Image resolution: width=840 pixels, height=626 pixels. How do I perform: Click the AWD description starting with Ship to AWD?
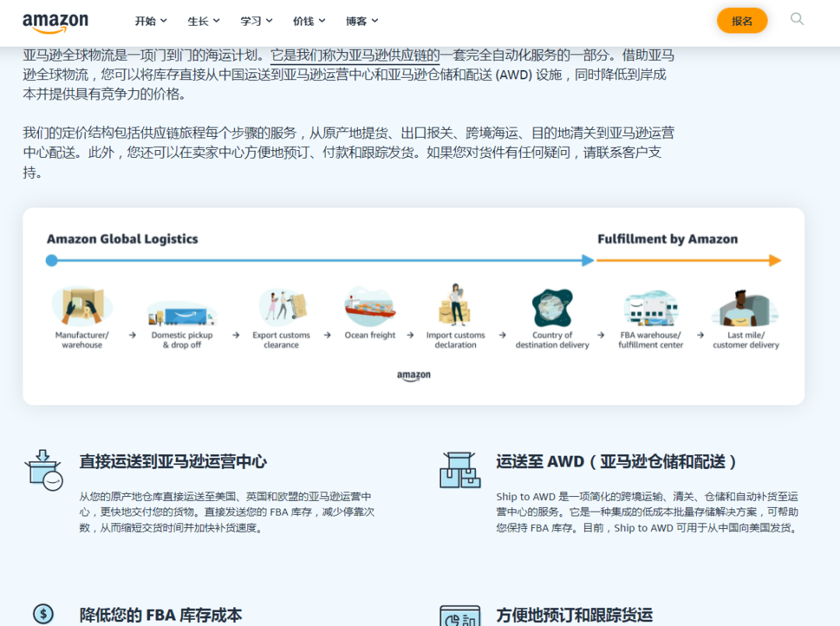(x=647, y=512)
